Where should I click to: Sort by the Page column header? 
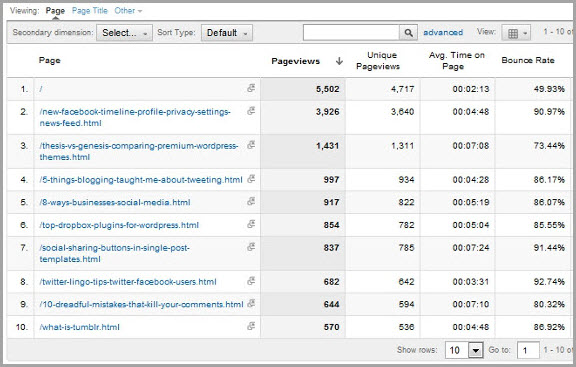tap(50, 60)
